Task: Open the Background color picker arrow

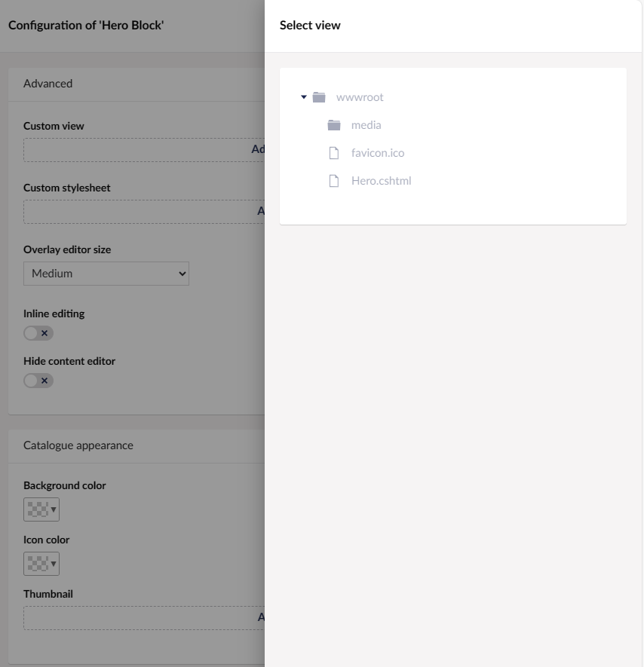Action: pyautogui.click(x=52, y=509)
